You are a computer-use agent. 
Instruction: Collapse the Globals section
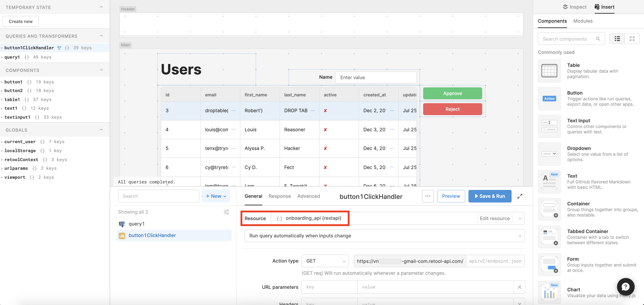point(101,129)
